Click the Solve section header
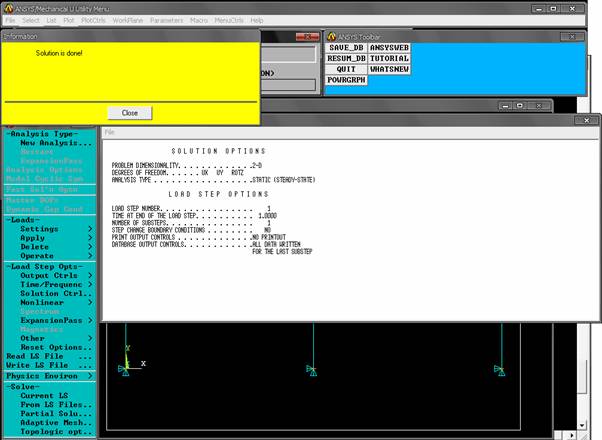Image resolution: width=602 pixels, height=440 pixels. (23, 387)
